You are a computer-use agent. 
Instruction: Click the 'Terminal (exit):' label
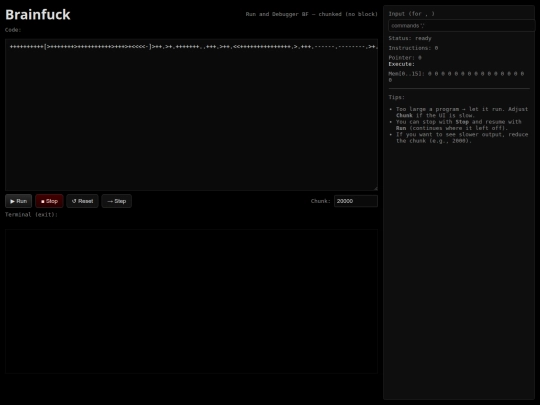click(x=31, y=215)
